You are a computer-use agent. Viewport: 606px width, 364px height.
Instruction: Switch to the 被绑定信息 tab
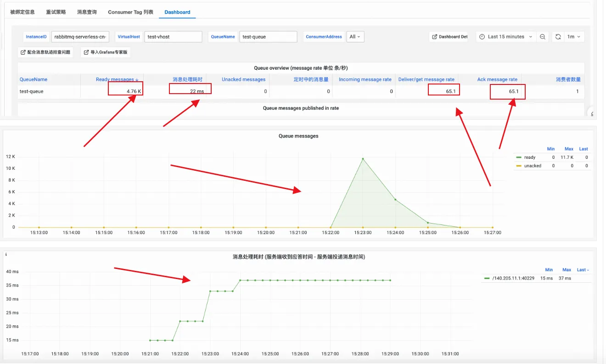(x=22, y=12)
